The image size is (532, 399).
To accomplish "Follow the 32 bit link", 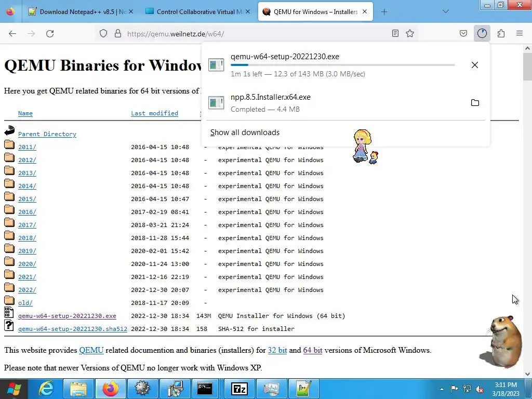I will pos(277,350).
